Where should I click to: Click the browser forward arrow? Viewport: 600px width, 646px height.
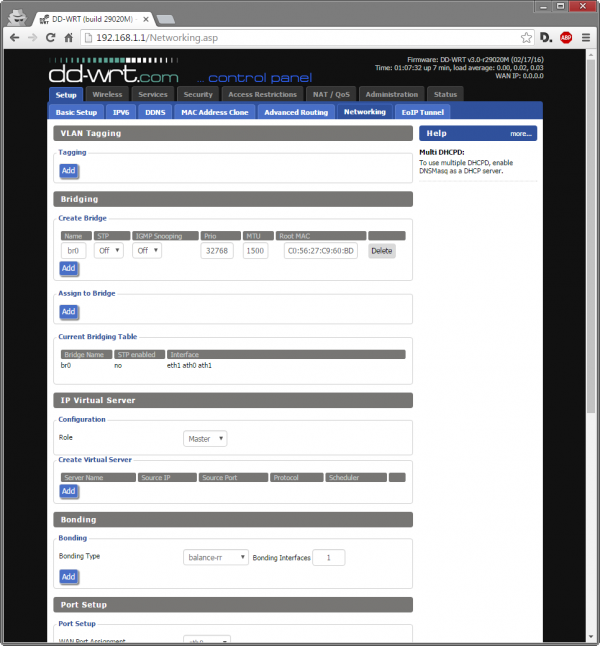34,37
